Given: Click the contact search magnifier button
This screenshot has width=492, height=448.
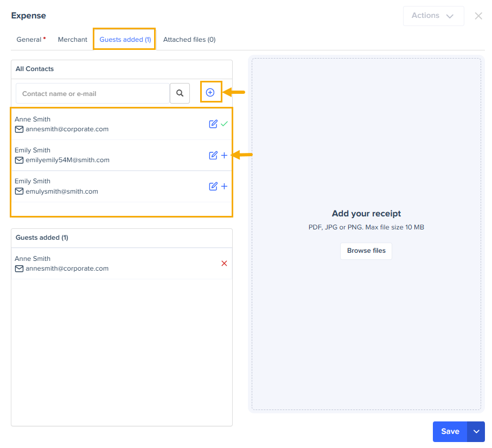Looking at the screenshot, I should click(x=180, y=93).
